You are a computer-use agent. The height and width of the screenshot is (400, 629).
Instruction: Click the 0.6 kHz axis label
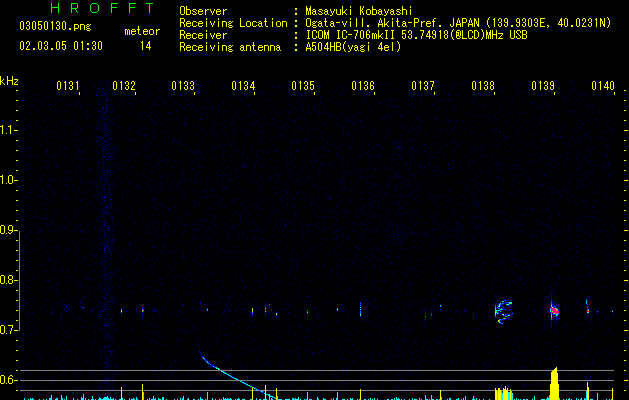pyautogui.click(x=9, y=380)
